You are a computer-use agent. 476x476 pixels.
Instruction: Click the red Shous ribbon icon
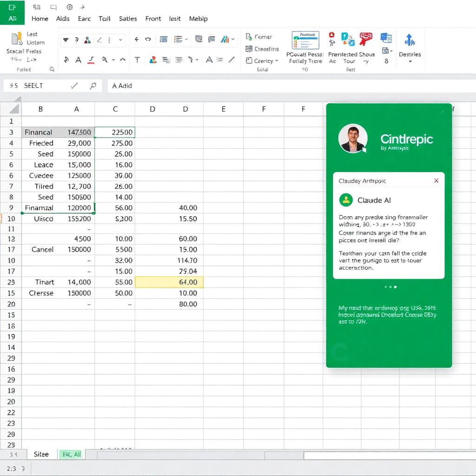tap(366, 39)
